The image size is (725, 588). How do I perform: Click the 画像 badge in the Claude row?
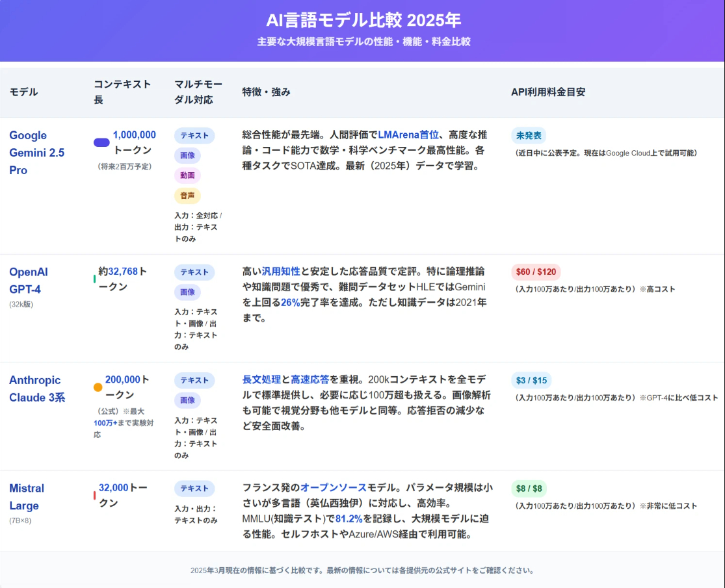(x=187, y=400)
